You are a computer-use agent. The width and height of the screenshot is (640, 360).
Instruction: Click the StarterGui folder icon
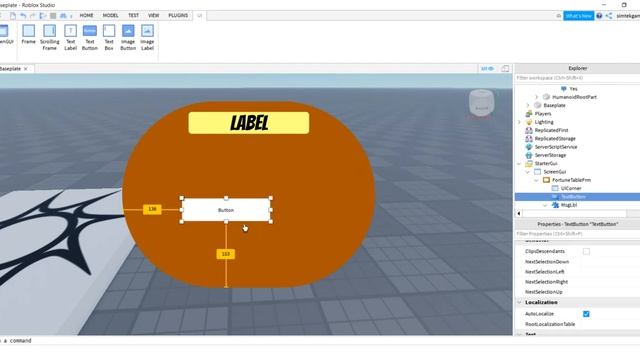[x=529, y=163]
